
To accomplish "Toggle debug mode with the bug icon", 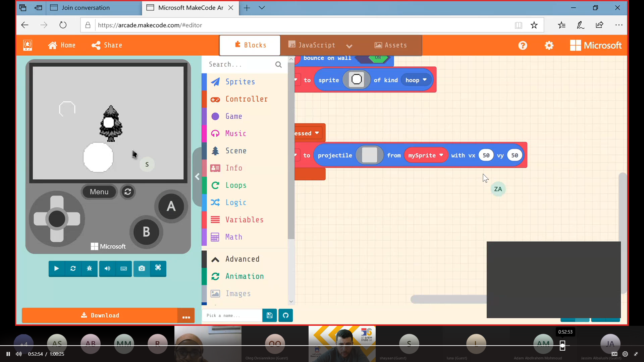I will [x=89, y=268].
